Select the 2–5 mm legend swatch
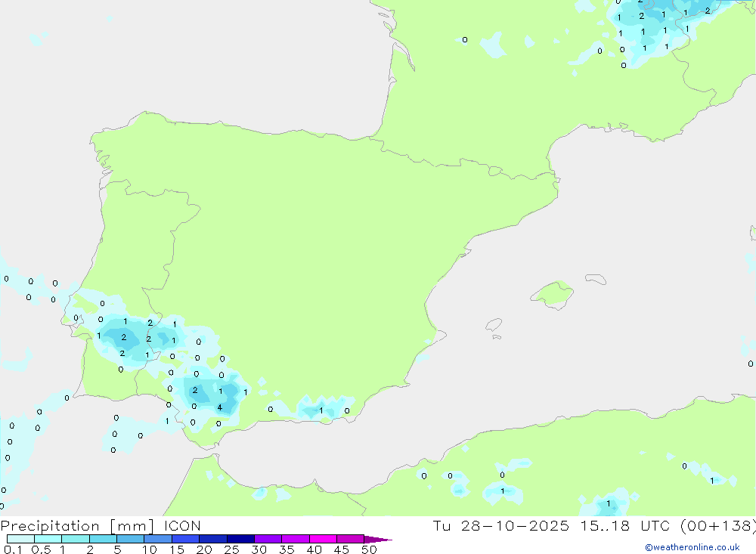756x554 pixels. [x=103, y=539]
